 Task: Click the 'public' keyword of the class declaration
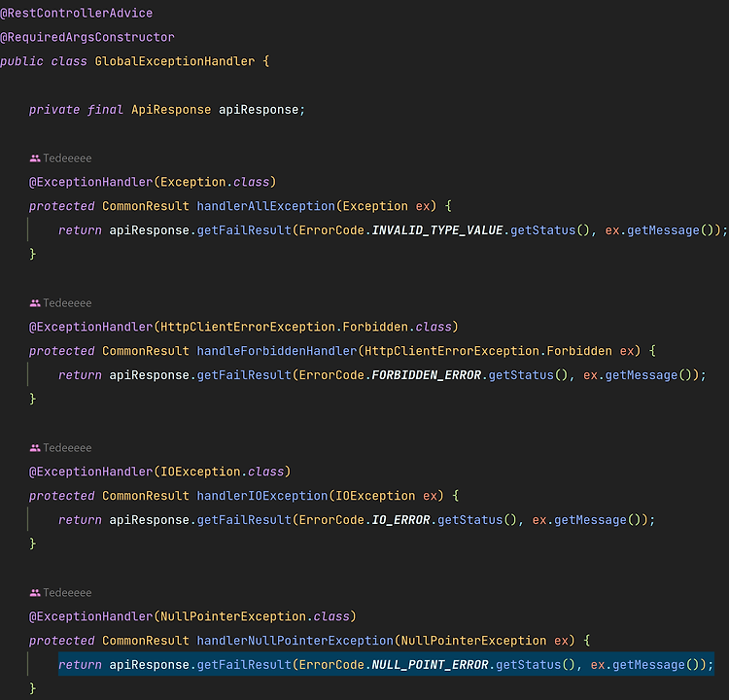click(x=21, y=61)
